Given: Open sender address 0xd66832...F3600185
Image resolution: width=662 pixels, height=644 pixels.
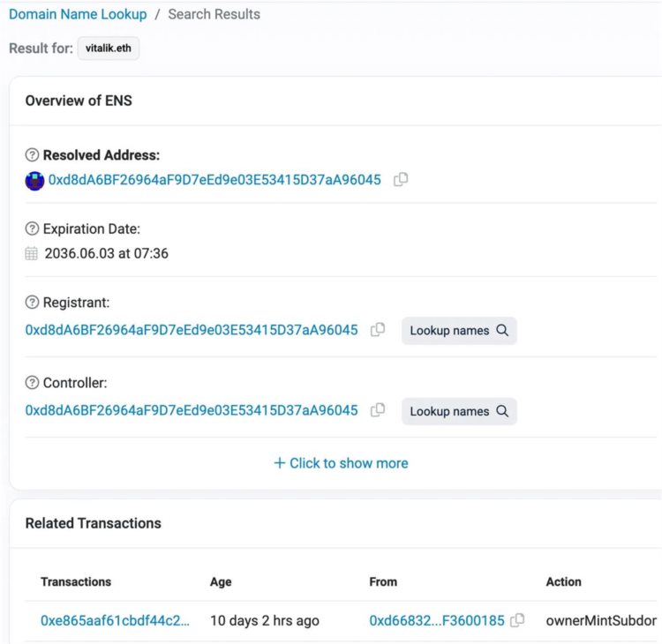Looking at the screenshot, I should (436, 620).
